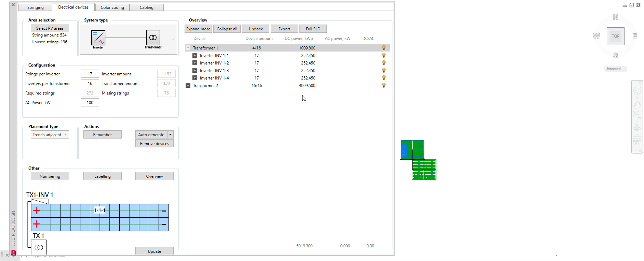This screenshot has width=644, height=261.
Task: Click the AutoCAD logo icon at bottom left
Action: click(x=13, y=253)
